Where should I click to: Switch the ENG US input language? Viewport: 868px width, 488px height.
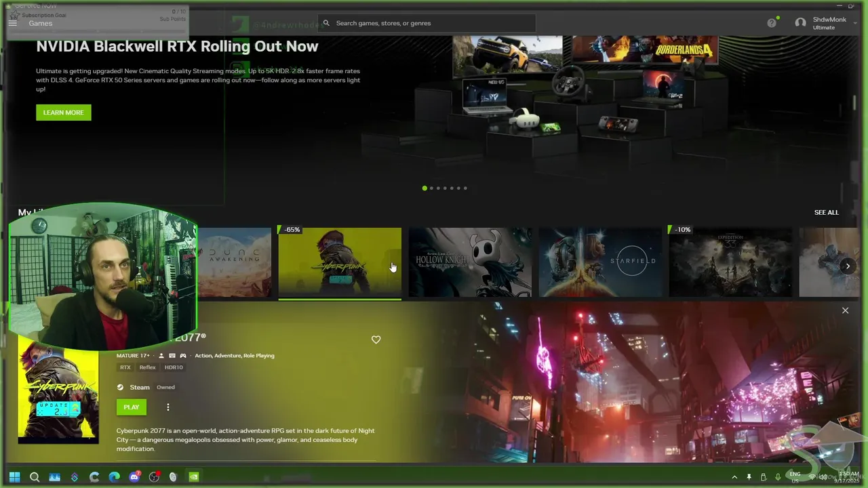[795, 477]
